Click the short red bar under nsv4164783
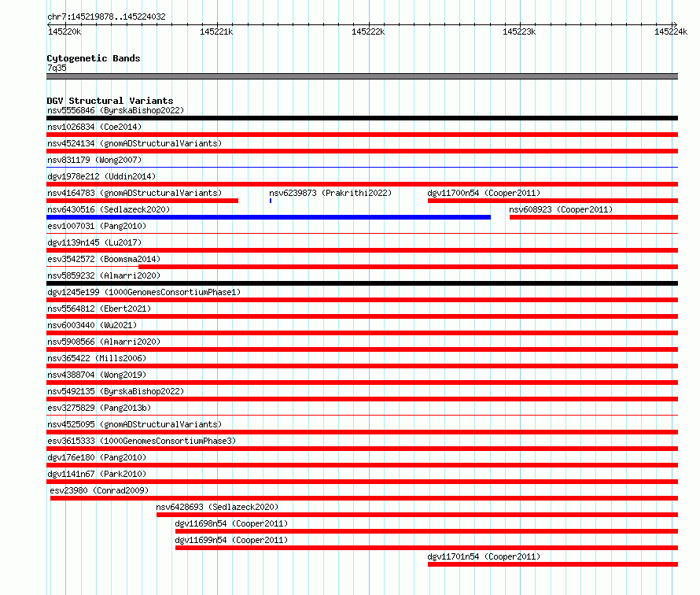700x595 pixels. tap(142, 201)
